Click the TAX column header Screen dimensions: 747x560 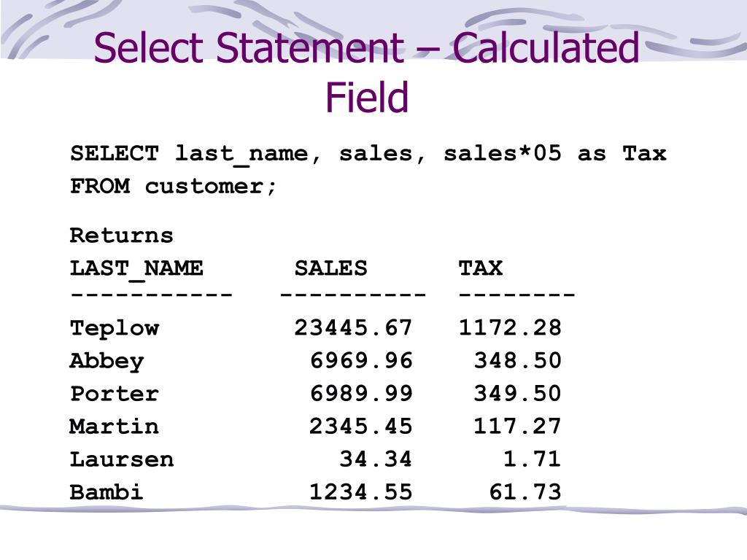[480, 268]
